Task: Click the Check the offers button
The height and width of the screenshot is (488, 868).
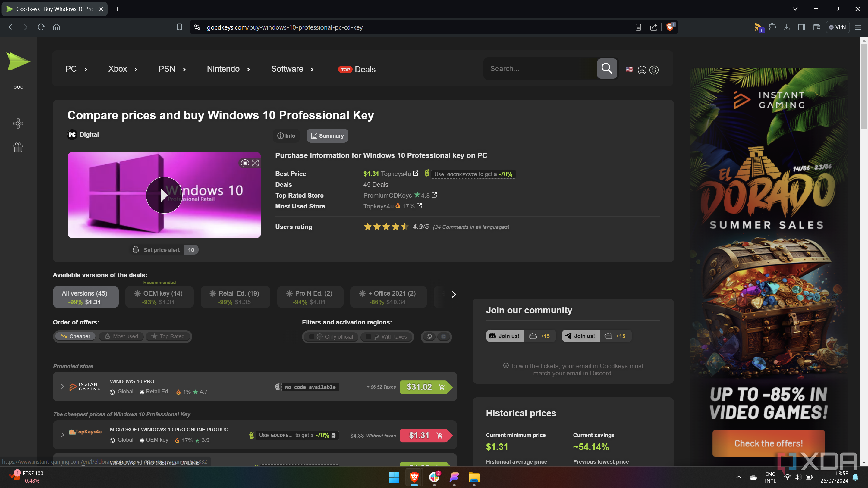Action: pos(768,443)
